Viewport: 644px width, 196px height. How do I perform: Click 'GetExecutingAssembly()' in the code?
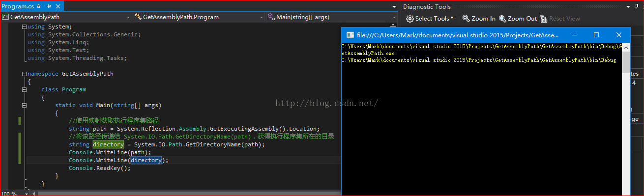(248, 129)
